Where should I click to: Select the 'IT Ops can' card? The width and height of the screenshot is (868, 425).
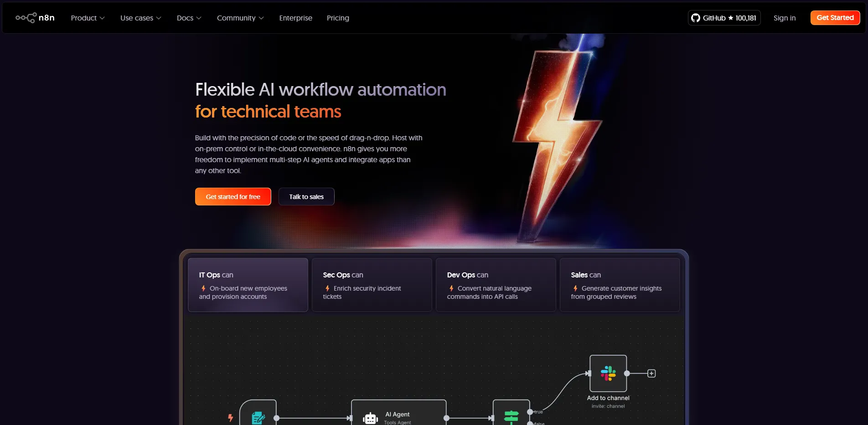click(x=248, y=285)
